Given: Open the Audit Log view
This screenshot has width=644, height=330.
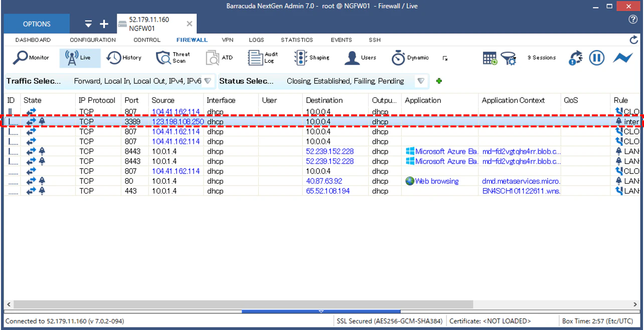Looking at the screenshot, I should coord(264,58).
